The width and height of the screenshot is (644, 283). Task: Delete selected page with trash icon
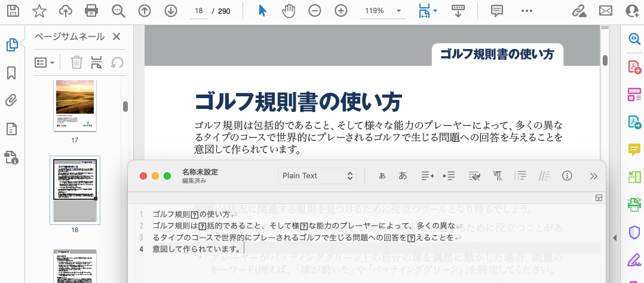click(x=76, y=62)
